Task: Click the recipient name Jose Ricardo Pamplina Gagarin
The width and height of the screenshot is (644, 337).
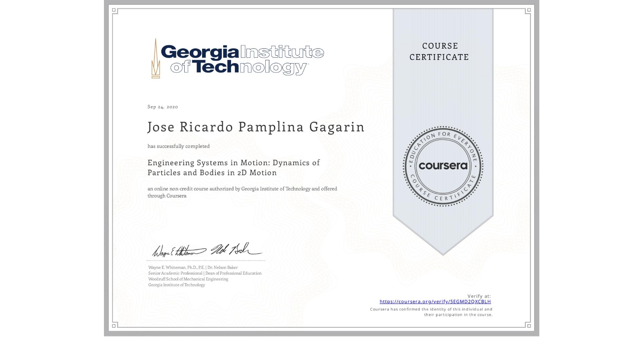Action: 255,127
